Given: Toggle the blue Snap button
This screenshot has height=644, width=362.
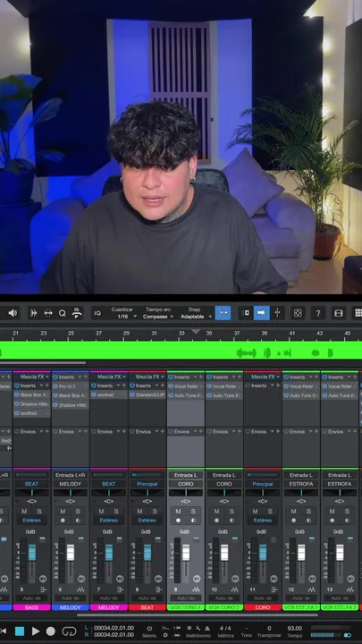Looking at the screenshot, I should [223, 313].
